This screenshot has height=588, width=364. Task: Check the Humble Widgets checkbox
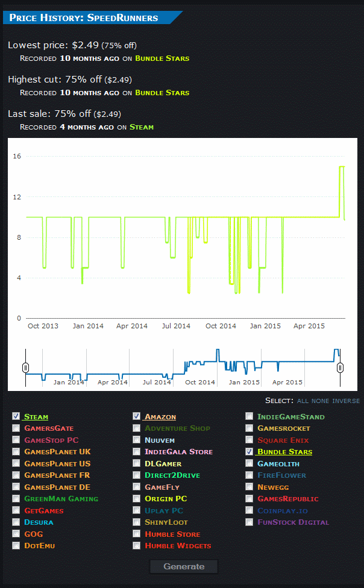[x=137, y=546]
